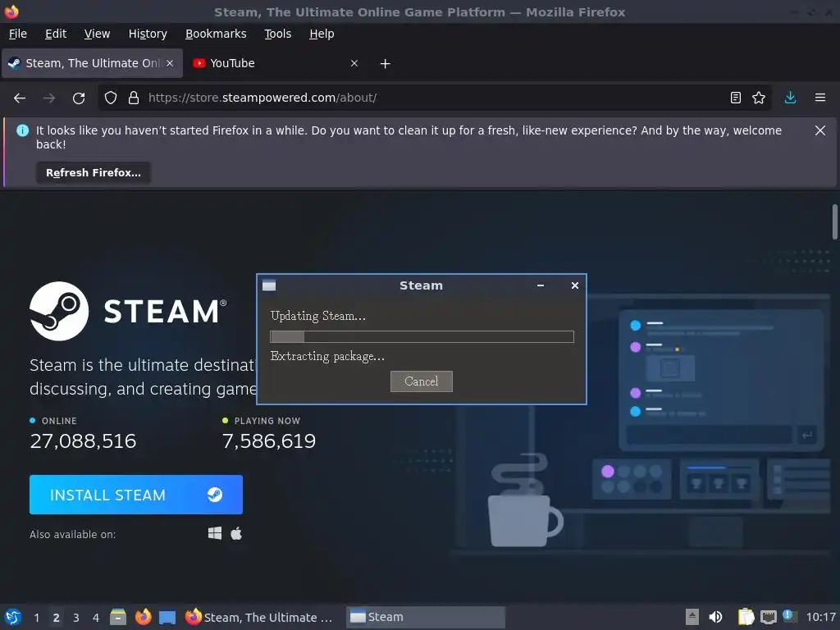Click the page vertical scrollbar
This screenshot has width=840, height=630.
834,221
